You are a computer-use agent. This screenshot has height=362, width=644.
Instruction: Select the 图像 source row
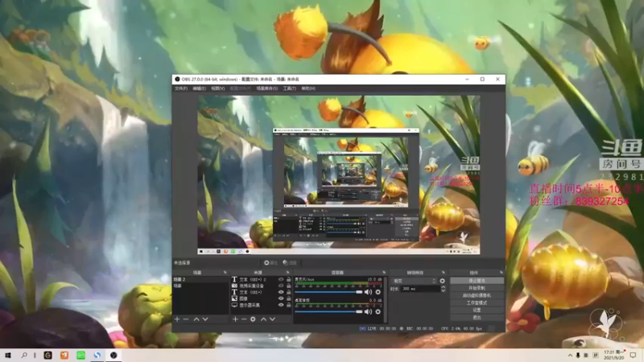point(261,298)
